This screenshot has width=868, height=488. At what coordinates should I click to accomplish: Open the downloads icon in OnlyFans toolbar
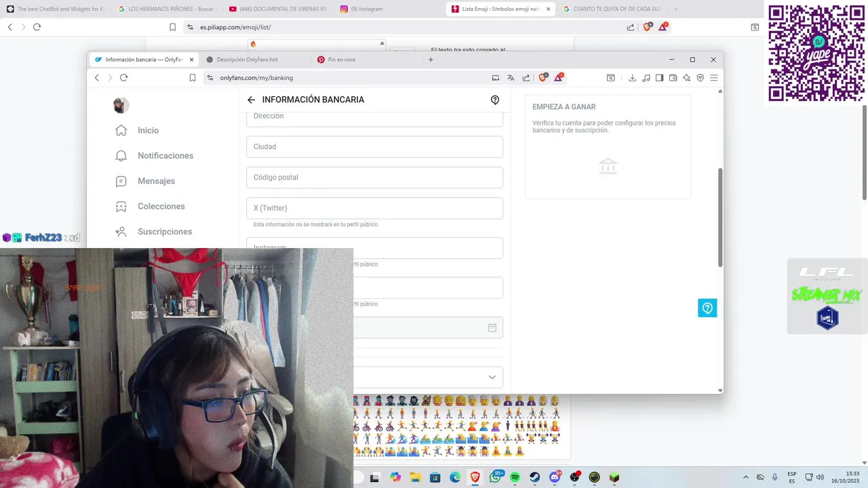(632, 78)
